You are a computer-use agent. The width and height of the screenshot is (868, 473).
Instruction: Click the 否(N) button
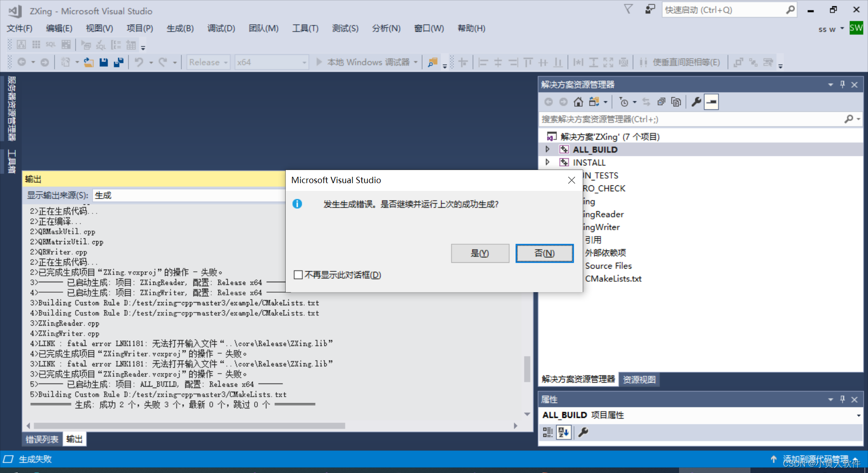pos(545,253)
